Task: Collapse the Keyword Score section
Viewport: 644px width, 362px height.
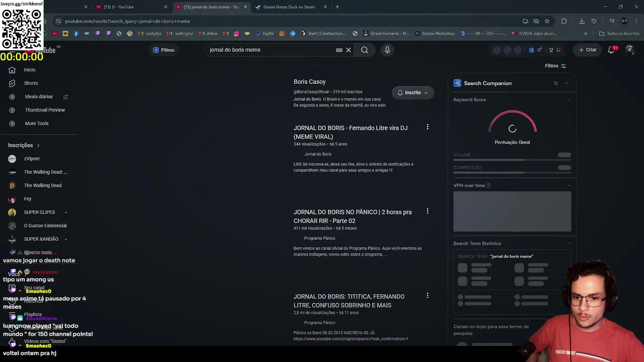Action: pos(569,100)
